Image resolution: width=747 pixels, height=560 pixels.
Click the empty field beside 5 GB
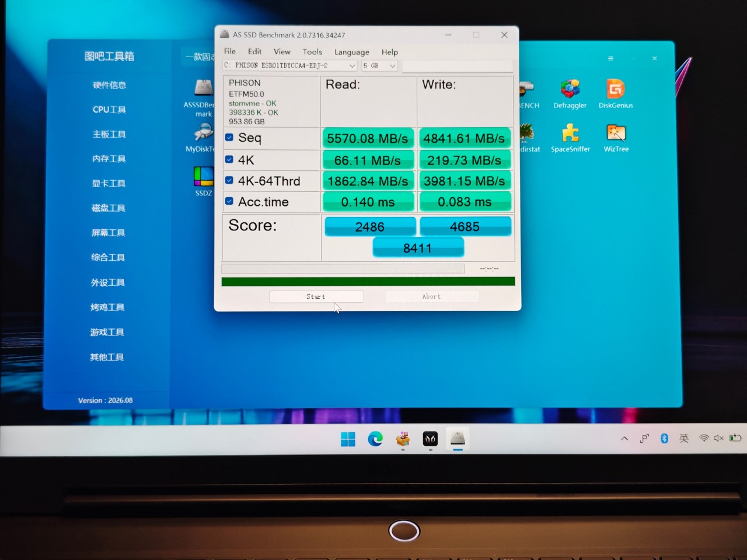click(458, 66)
